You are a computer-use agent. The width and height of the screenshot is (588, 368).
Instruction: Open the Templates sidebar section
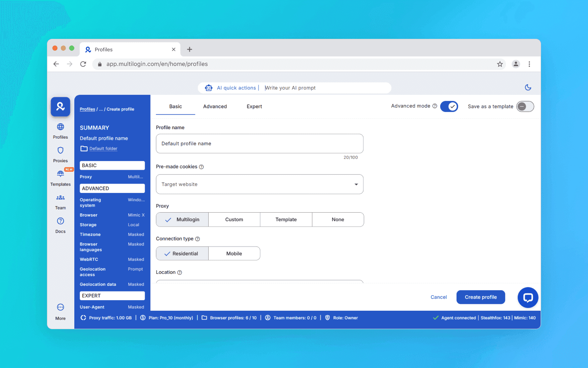point(60,179)
